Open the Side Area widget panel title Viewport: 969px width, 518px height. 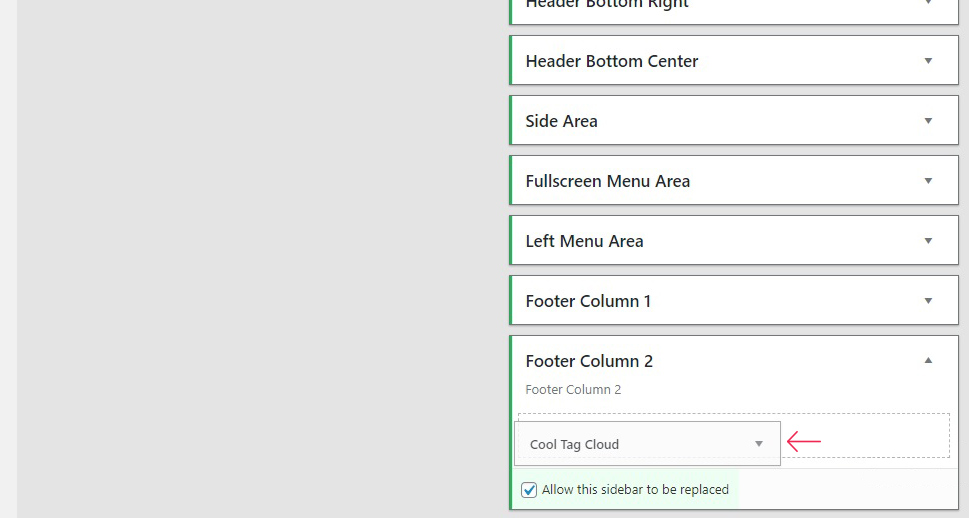coord(561,121)
